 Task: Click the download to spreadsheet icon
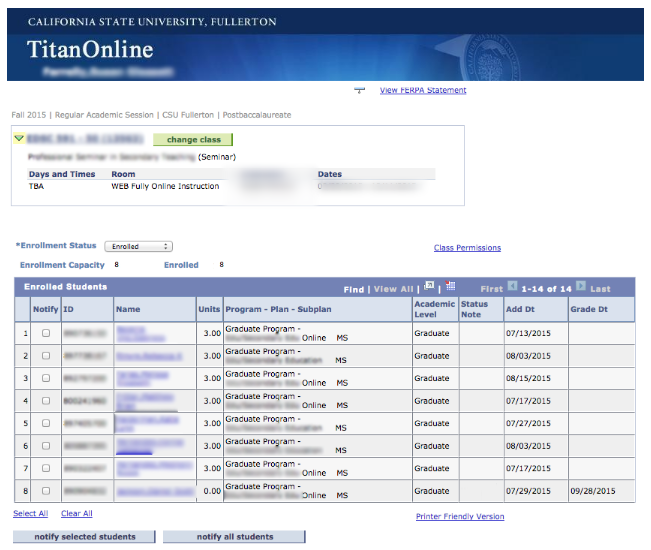point(450,286)
